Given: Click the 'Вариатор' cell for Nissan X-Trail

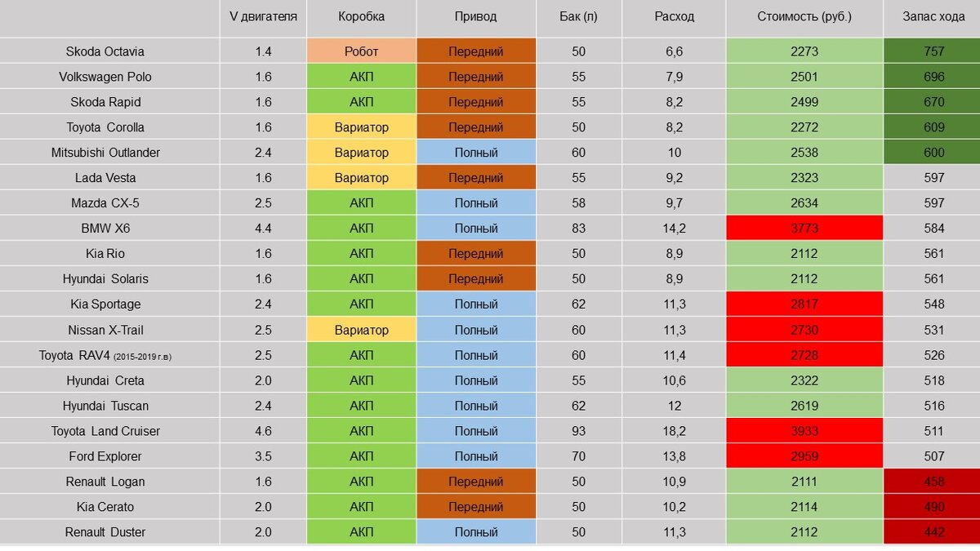Looking at the screenshot, I should pyautogui.click(x=362, y=330).
